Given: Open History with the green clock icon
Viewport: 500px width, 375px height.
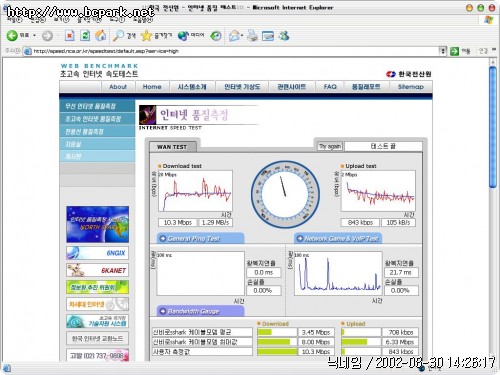Looking at the screenshot, I should click(x=216, y=36).
